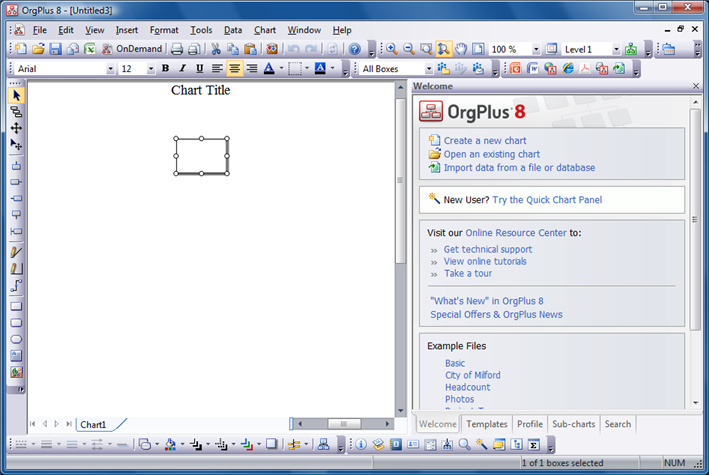
Task: Click the font color A swatch
Action: 269,69
